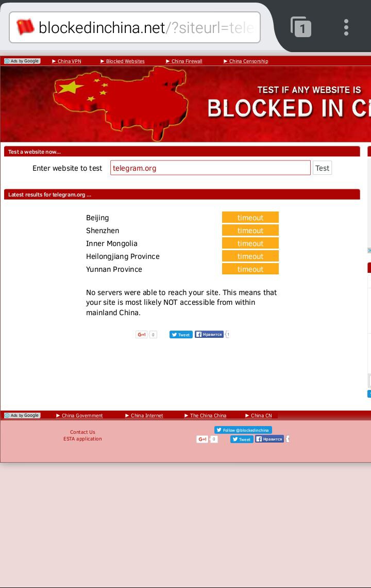This screenshot has height=588, width=371.
Task: Click the timeout result for Yunnan Province
Action: tap(250, 269)
